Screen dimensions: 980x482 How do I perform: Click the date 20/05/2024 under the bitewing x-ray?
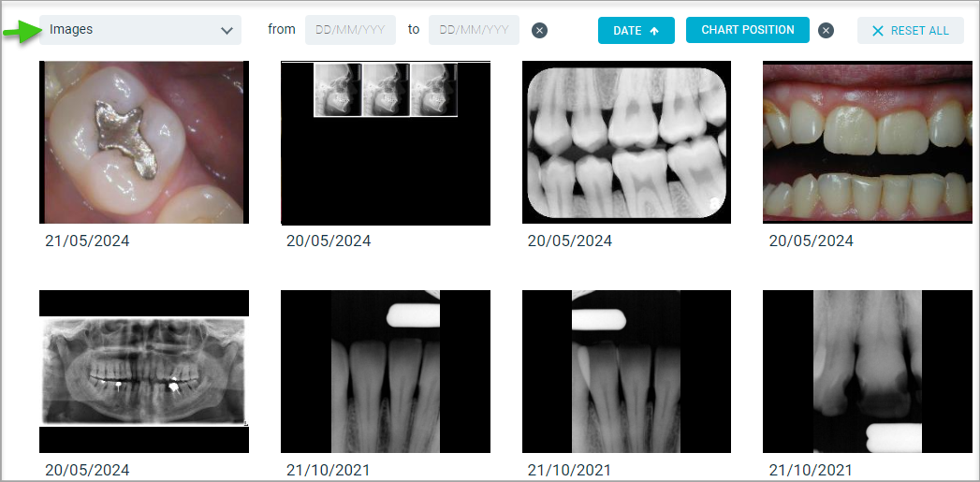pos(570,241)
